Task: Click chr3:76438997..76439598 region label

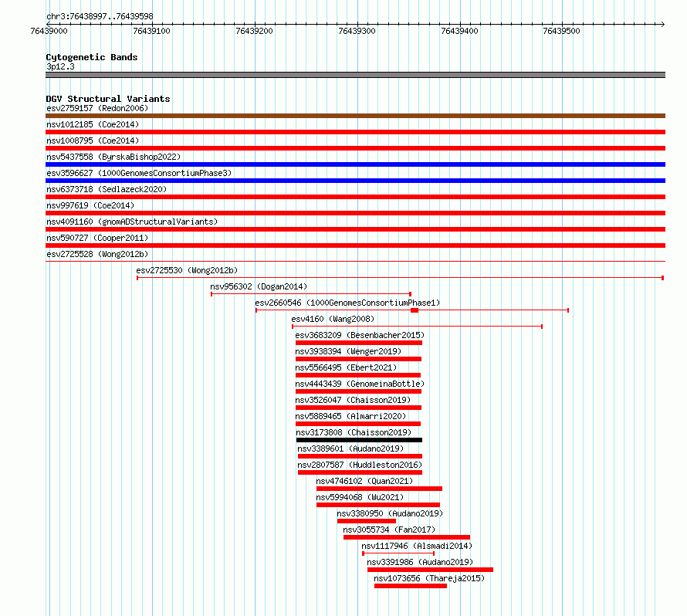Action: pos(100,16)
